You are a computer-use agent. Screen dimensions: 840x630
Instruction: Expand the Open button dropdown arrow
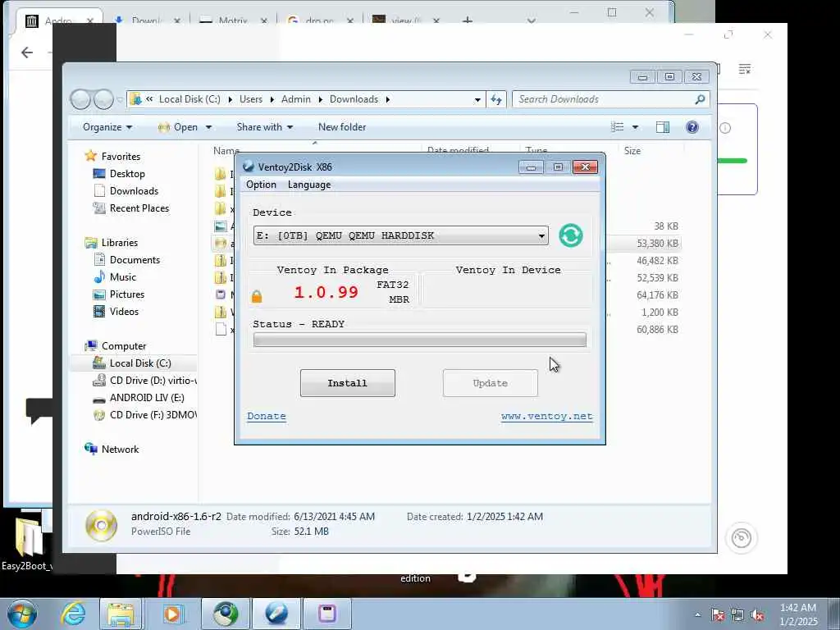[208, 127]
